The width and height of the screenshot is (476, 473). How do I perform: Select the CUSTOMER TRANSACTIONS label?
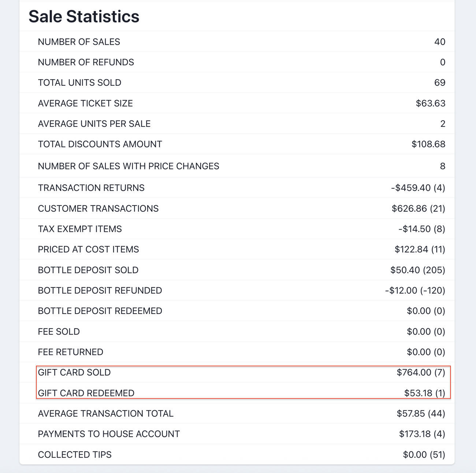tap(98, 208)
